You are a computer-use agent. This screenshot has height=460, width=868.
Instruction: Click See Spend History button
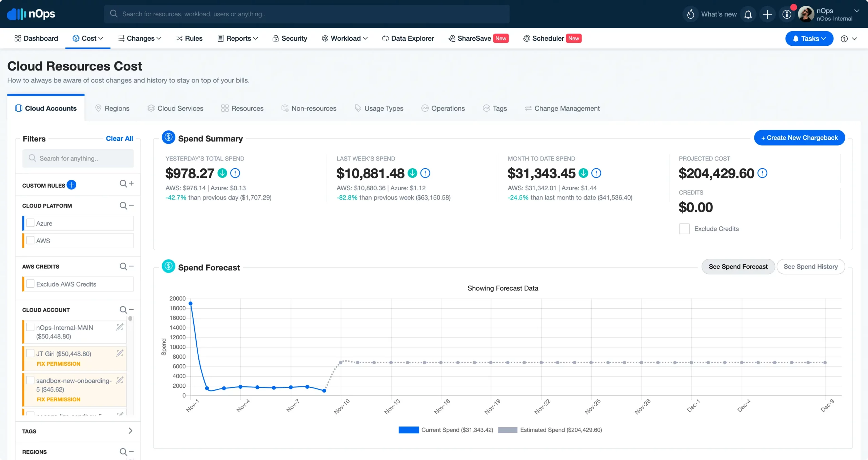(811, 267)
